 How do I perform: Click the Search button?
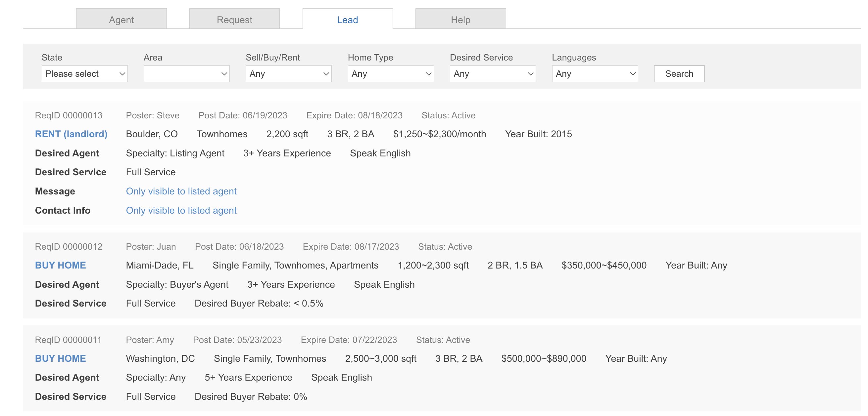679,74
